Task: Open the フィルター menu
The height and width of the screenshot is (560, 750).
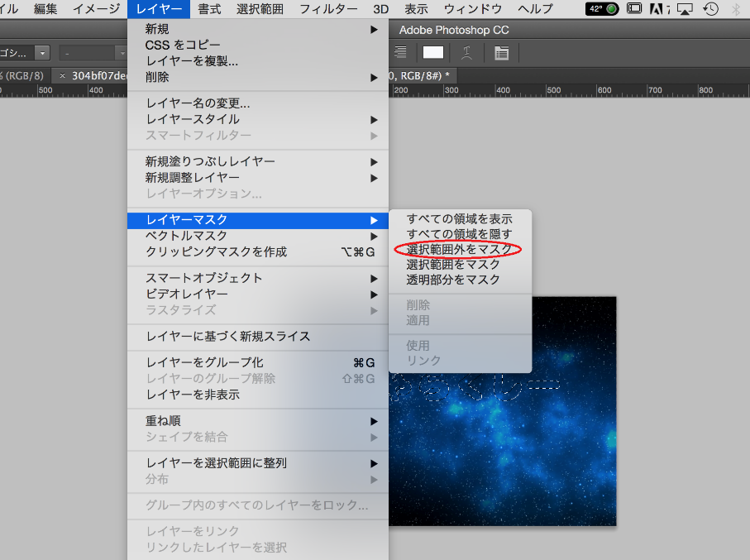Action: coord(328,9)
